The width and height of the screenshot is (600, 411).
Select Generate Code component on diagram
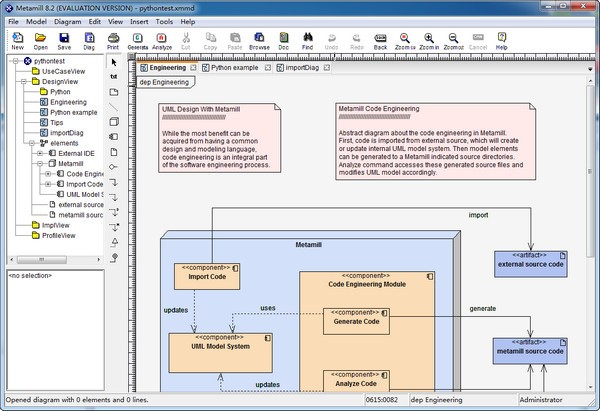coord(356,321)
